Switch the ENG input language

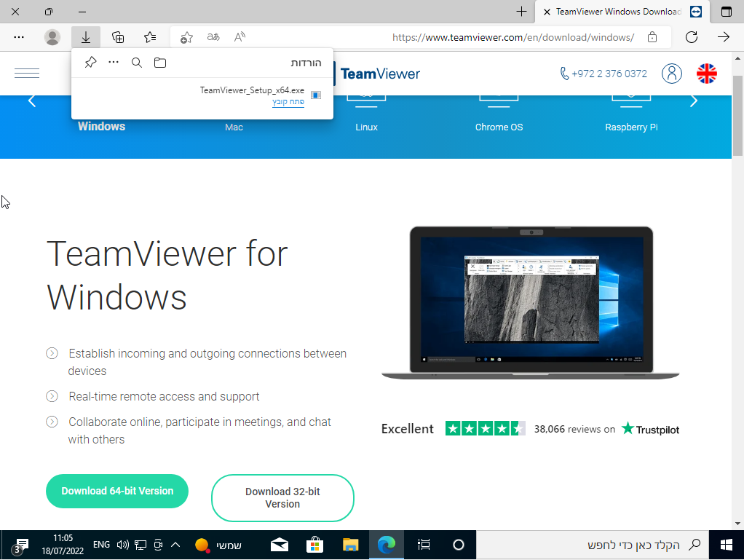101,544
